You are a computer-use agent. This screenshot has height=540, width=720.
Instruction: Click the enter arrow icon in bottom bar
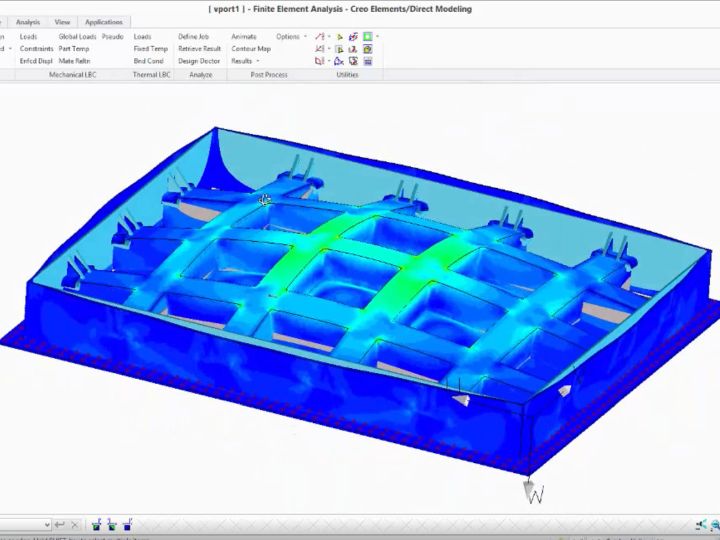tap(60, 524)
